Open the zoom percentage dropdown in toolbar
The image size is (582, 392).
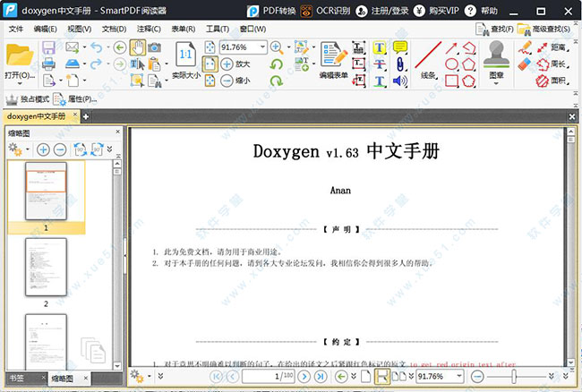click(262, 47)
